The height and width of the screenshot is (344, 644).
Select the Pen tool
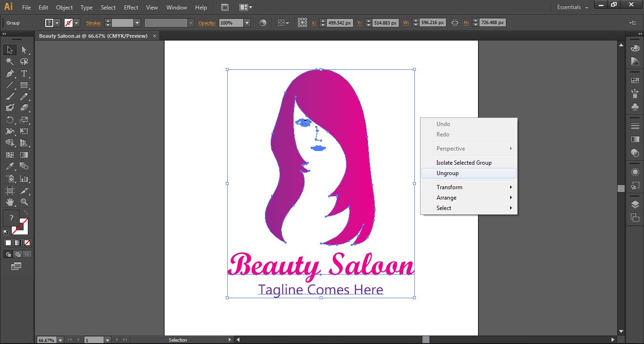click(x=9, y=74)
